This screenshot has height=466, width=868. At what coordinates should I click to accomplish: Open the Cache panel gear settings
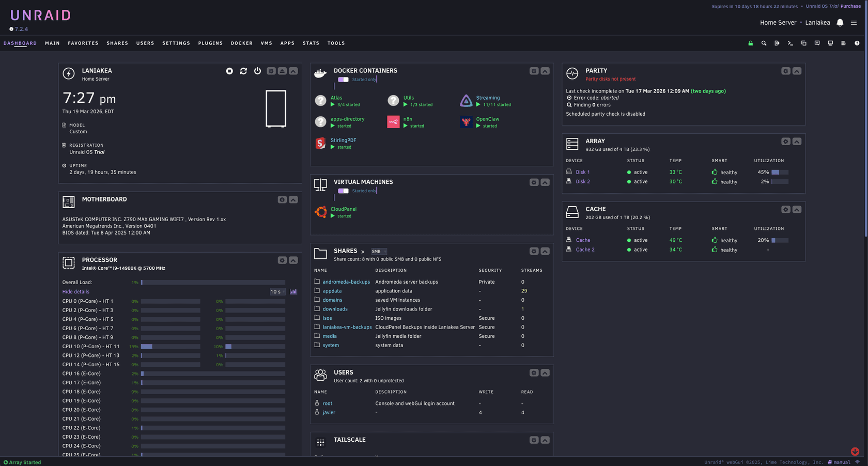tap(786, 210)
